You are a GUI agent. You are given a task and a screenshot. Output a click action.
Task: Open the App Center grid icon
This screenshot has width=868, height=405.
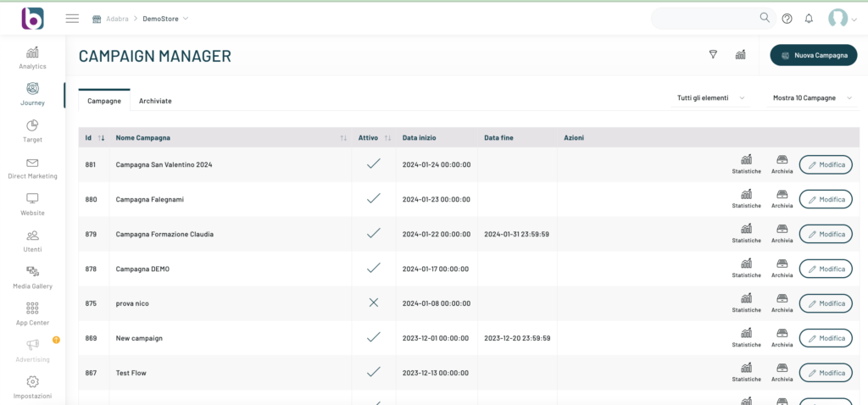(x=32, y=308)
